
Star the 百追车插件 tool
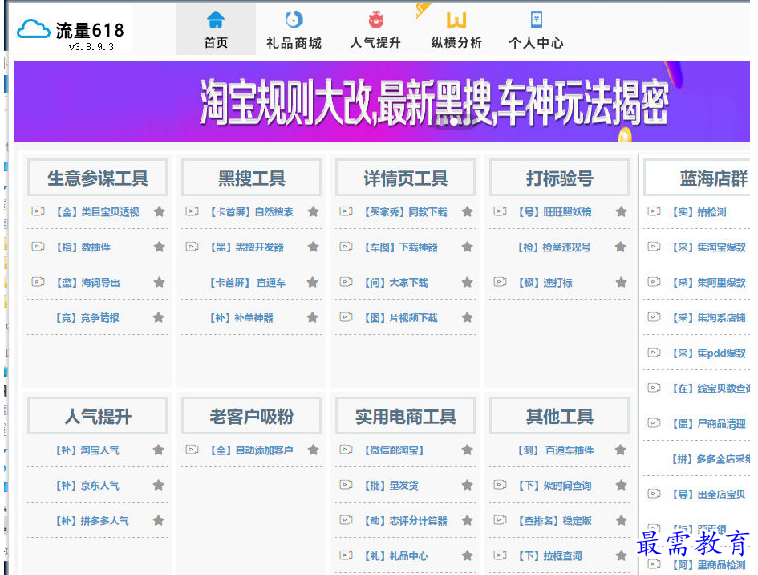point(621,450)
